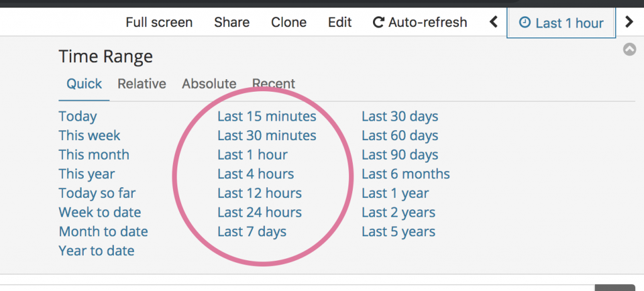Open the Last 1 hour time picker
The image size is (644, 291).
[x=561, y=23]
